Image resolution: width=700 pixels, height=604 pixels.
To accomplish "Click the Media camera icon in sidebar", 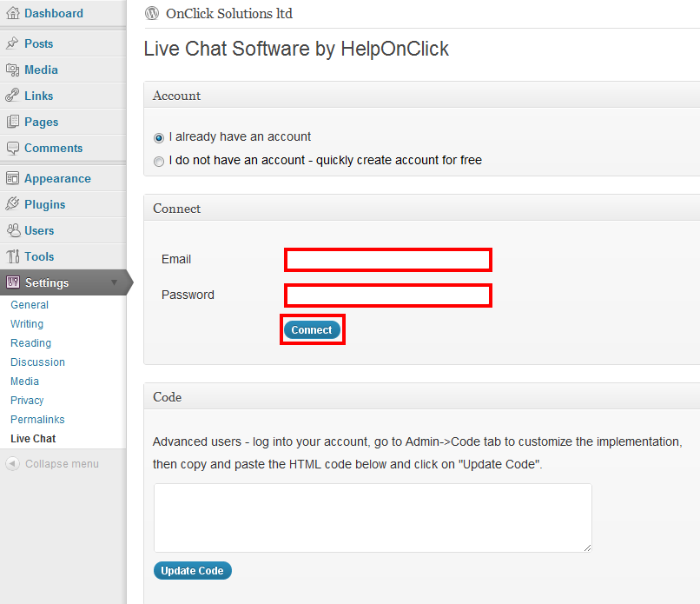I will pos(12,70).
